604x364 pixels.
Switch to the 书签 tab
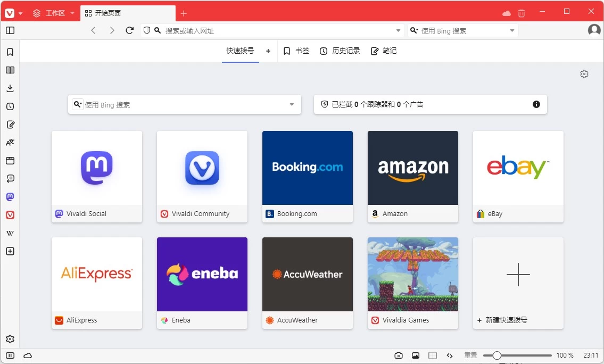[296, 51]
